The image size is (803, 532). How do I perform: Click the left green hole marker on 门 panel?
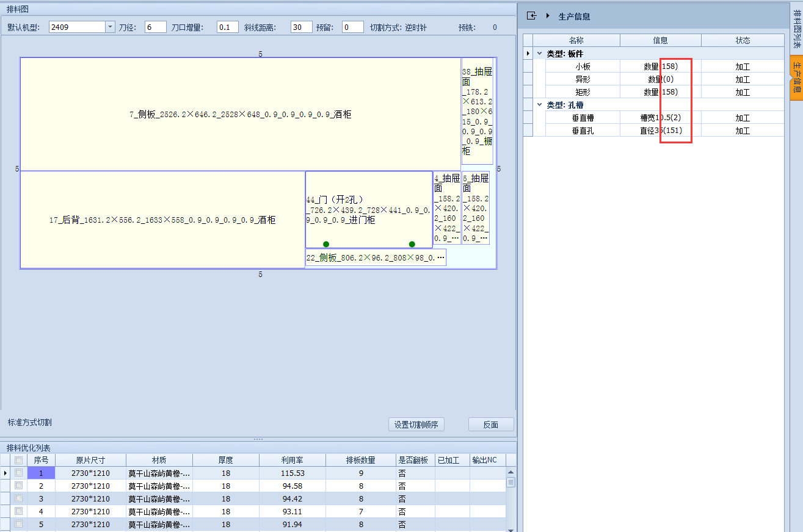click(x=326, y=244)
